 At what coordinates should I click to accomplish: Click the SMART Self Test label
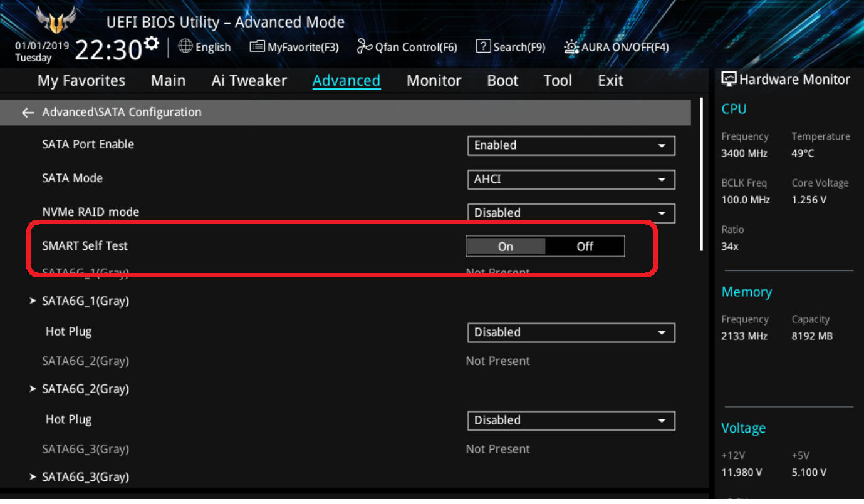[x=85, y=246]
